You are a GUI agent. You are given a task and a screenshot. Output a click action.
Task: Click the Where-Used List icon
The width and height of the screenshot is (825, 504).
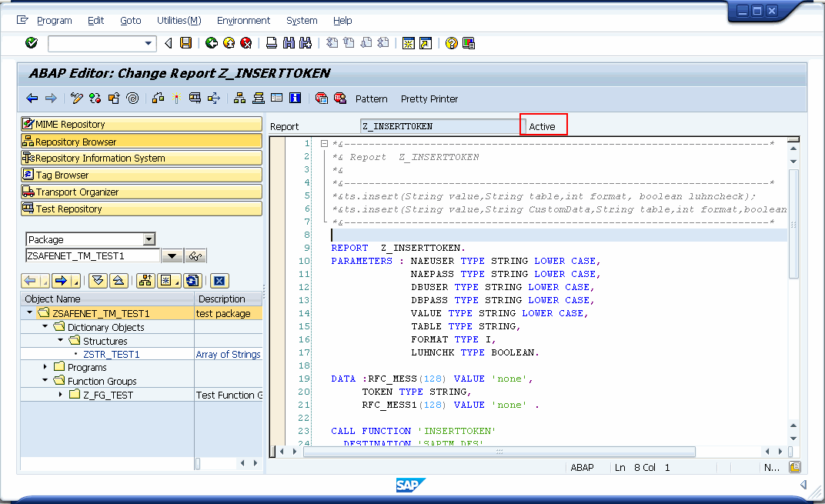click(x=214, y=98)
